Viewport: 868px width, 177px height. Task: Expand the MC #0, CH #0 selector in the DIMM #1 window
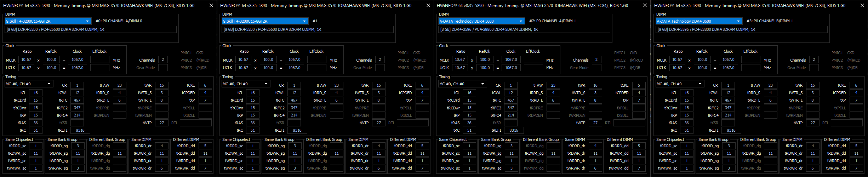246,84
